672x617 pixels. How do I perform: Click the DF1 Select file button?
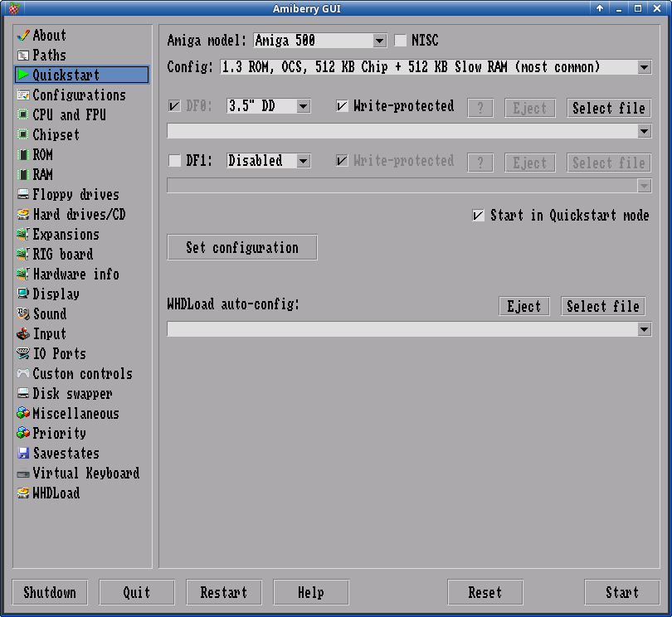pyautogui.click(x=609, y=163)
